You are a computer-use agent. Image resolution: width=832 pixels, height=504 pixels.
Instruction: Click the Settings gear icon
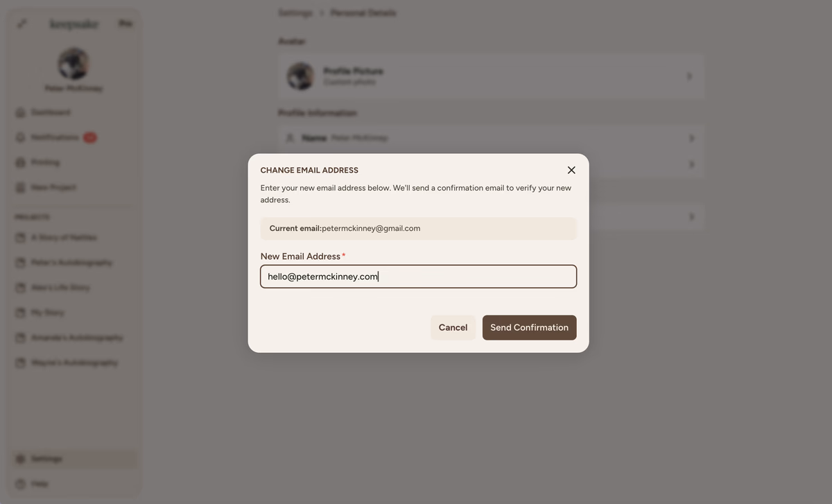click(21, 459)
